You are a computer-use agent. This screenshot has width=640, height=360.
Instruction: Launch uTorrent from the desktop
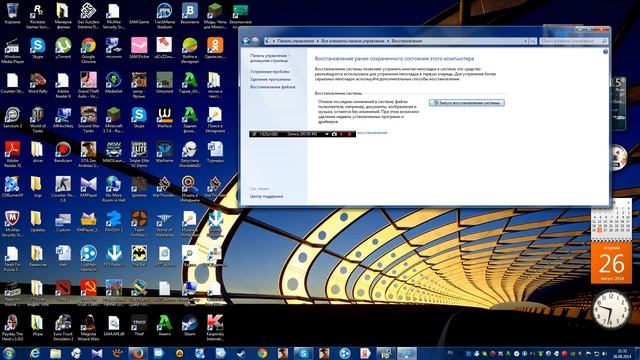[x=63, y=48]
